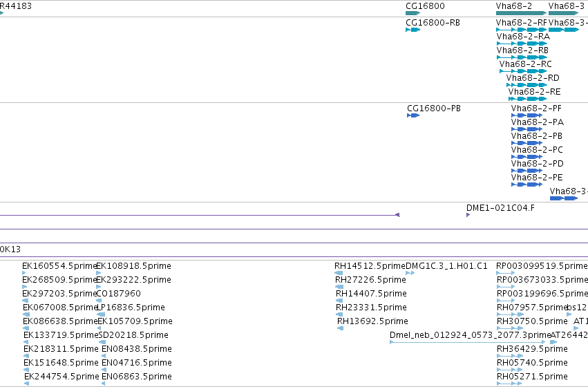Image resolution: width=588 pixels, height=387 pixels.
Task: Choose the Vha68-2-PD protein
Action: [537, 164]
